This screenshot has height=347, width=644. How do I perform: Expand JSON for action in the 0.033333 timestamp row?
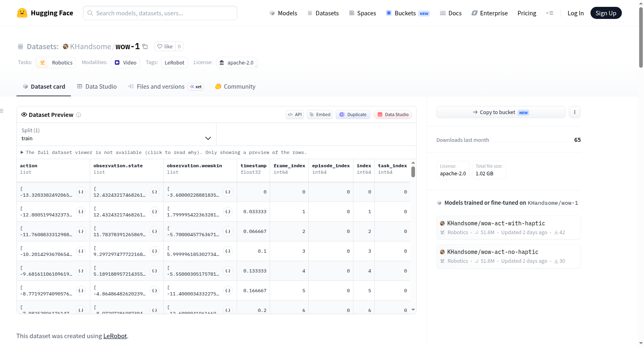pyautogui.click(x=81, y=212)
